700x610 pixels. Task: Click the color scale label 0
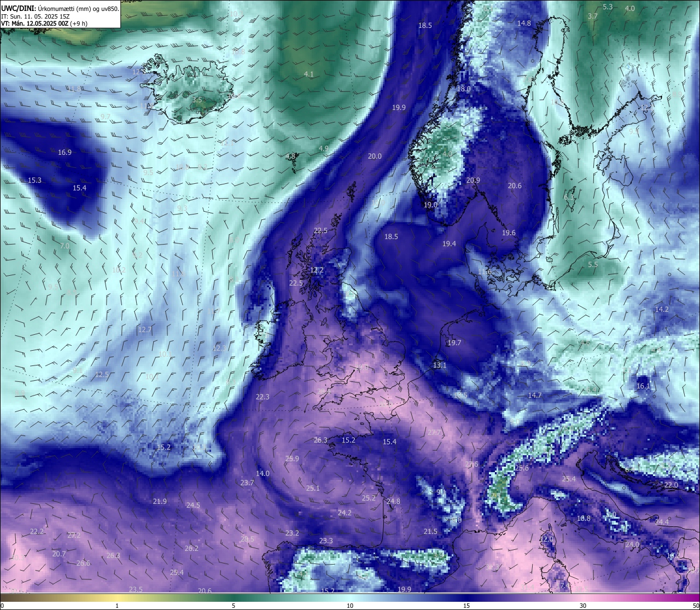pyautogui.click(x=3, y=606)
